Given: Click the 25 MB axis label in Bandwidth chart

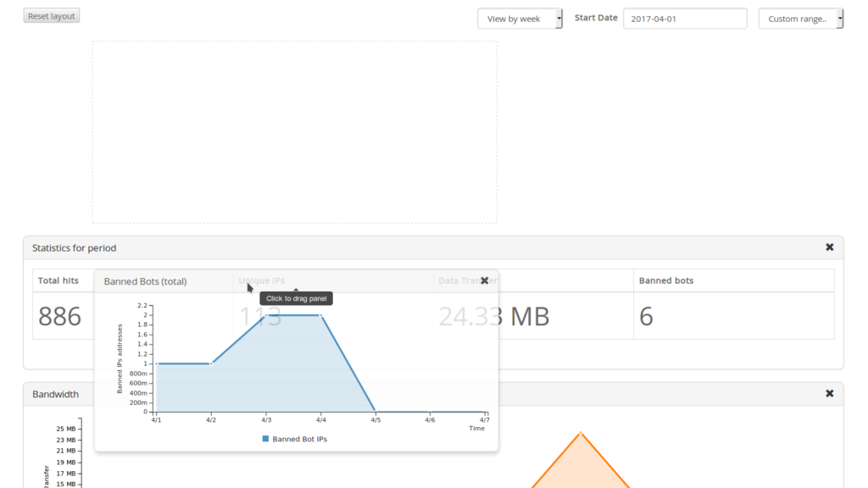Looking at the screenshot, I should point(66,429).
